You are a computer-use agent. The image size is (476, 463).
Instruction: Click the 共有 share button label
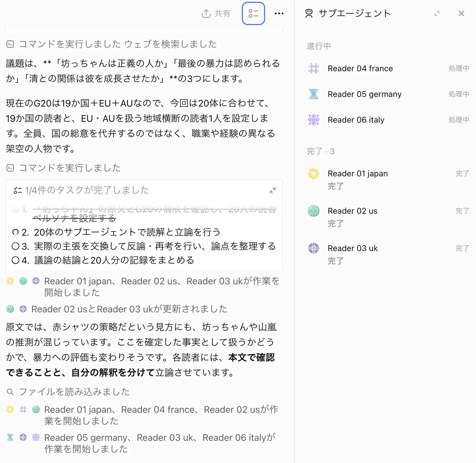click(x=223, y=13)
